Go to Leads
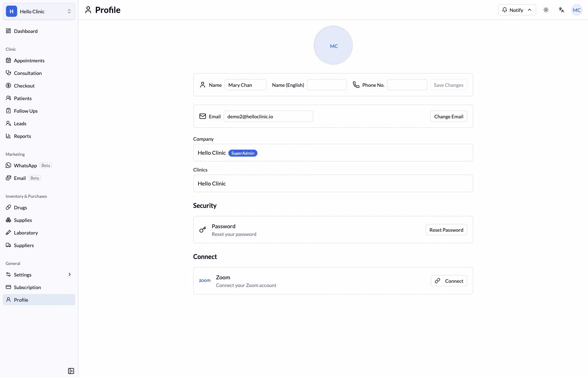This screenshot has width=588, height=378. [x=39, y=123]
